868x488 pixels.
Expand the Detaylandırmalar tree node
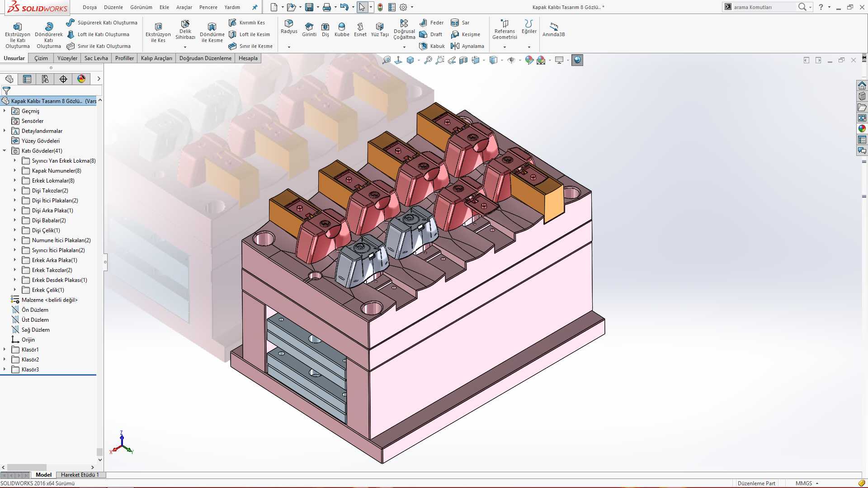click(5, 131)
